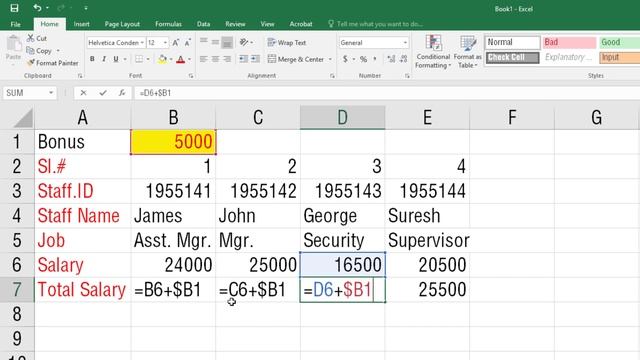Click the Copy button
The image size is (640, 360).
pyautogui.click(x=39, y=51)
